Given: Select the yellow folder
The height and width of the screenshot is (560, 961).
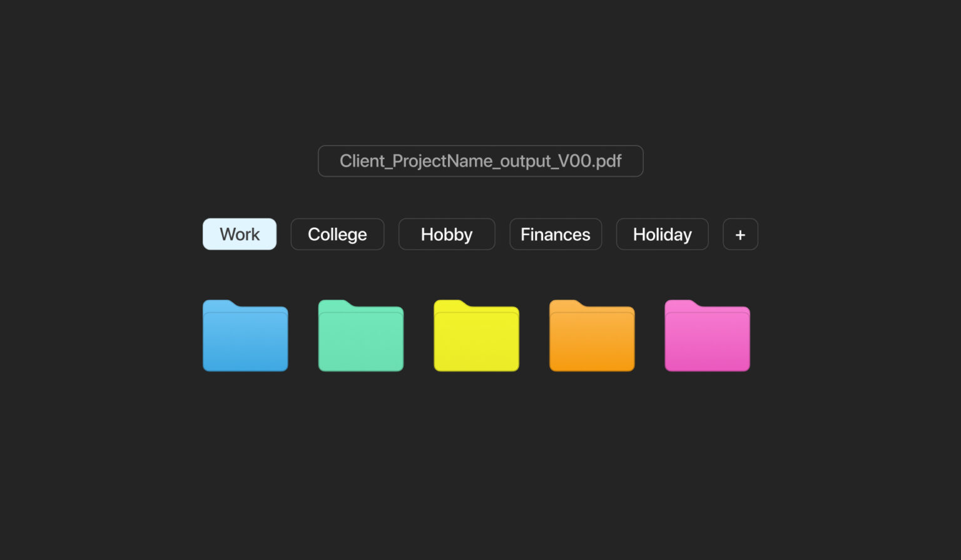Looking at the screenshot, I should pos(476,337).
